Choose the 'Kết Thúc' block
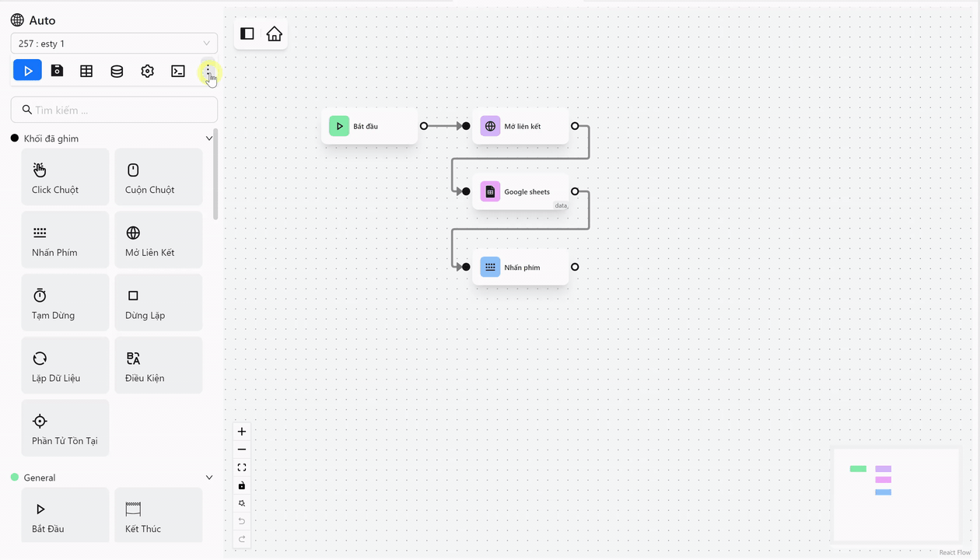 tap(159, 515)
